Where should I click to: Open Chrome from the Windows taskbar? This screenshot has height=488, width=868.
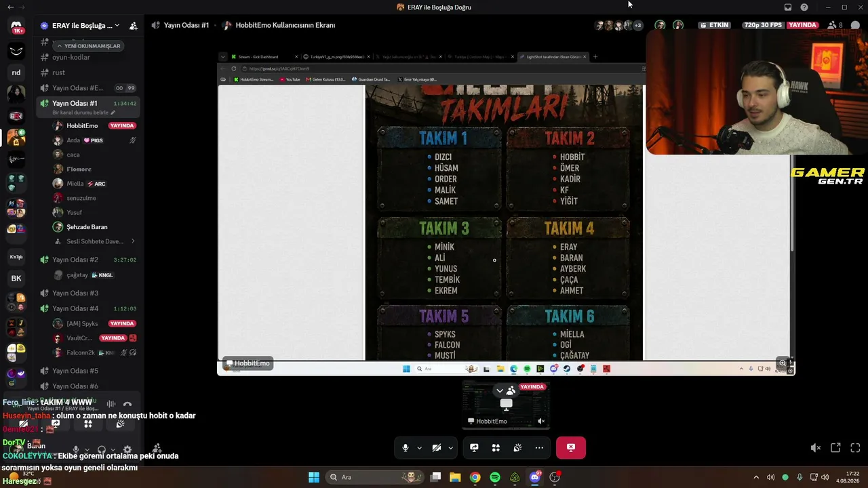[x=475, y=477]
